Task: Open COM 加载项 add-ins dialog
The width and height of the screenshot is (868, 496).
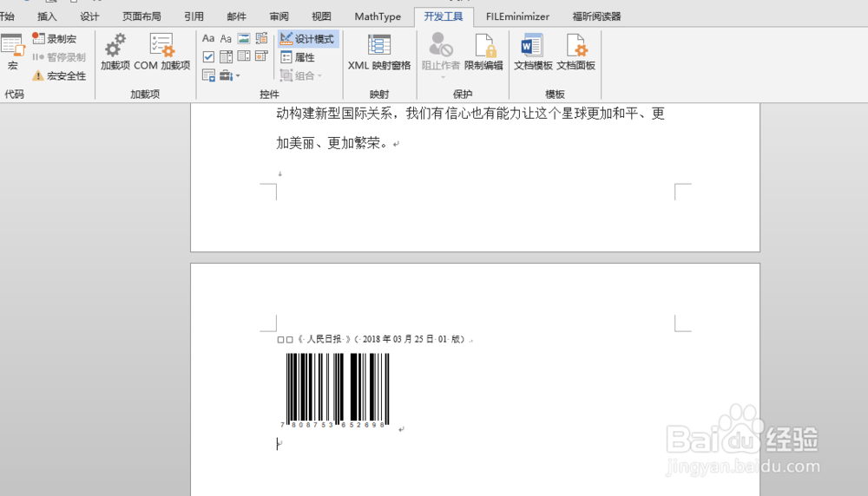Action: click(161, 51)
